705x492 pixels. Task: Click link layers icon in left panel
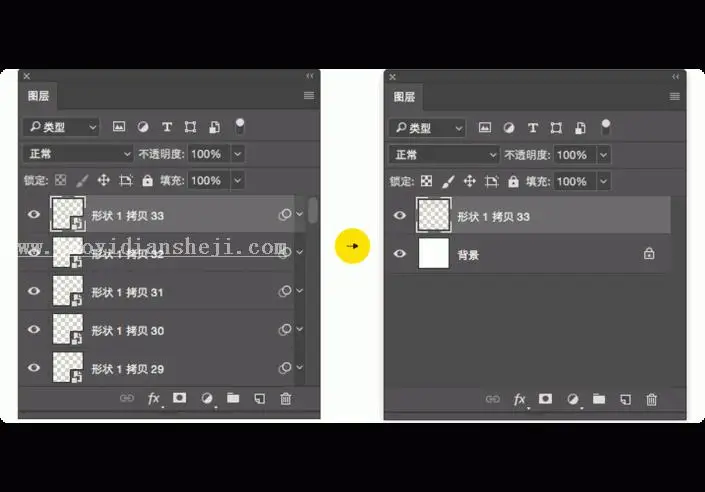click(x=127, y=398)
